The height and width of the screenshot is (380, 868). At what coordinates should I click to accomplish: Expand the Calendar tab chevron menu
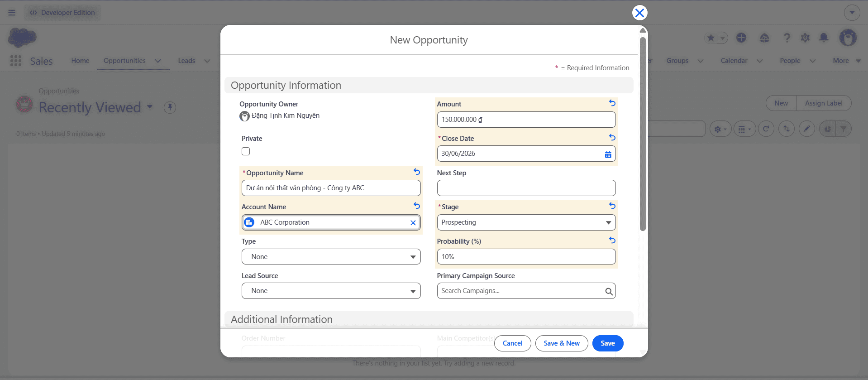759,61
